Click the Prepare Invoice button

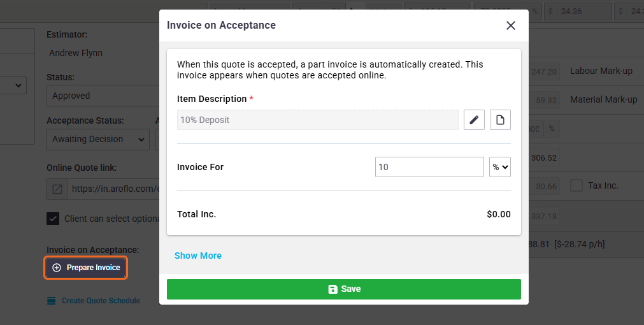(86, 268)
